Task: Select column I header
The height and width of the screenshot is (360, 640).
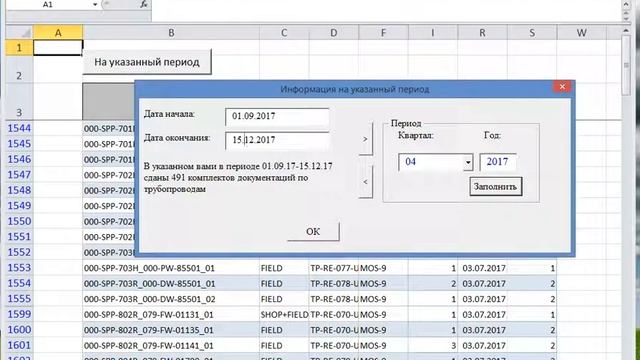Action: [433, 33]
